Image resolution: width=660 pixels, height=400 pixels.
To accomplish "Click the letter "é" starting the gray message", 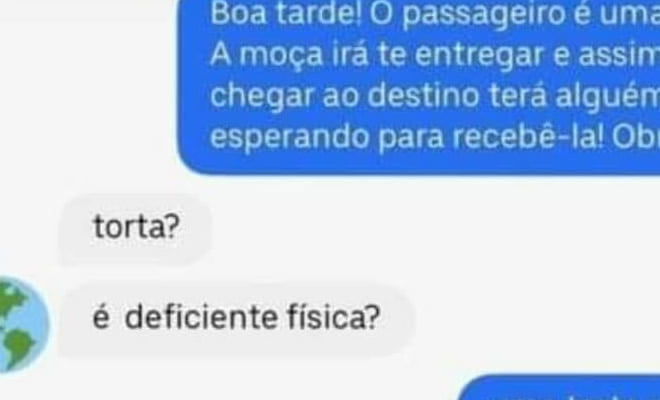I will (101, 317).
